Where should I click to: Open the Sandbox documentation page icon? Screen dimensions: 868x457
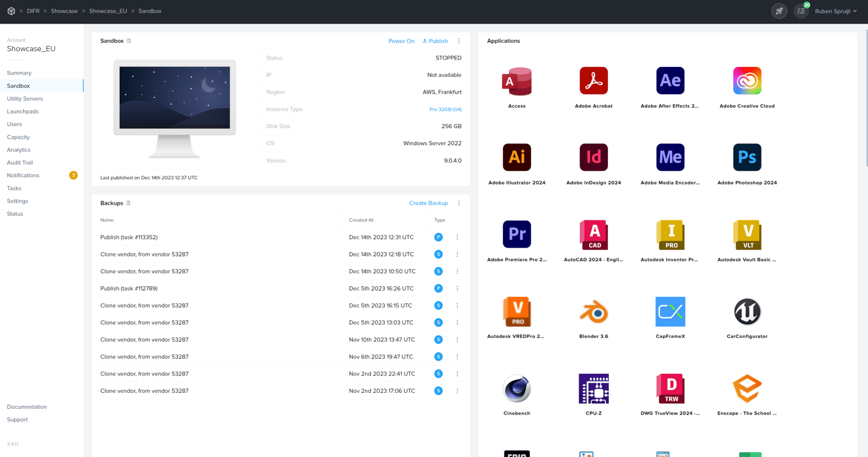129,41
